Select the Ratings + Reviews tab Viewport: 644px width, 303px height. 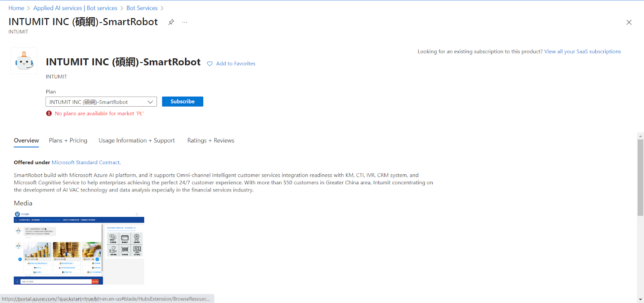click(211, 140)
